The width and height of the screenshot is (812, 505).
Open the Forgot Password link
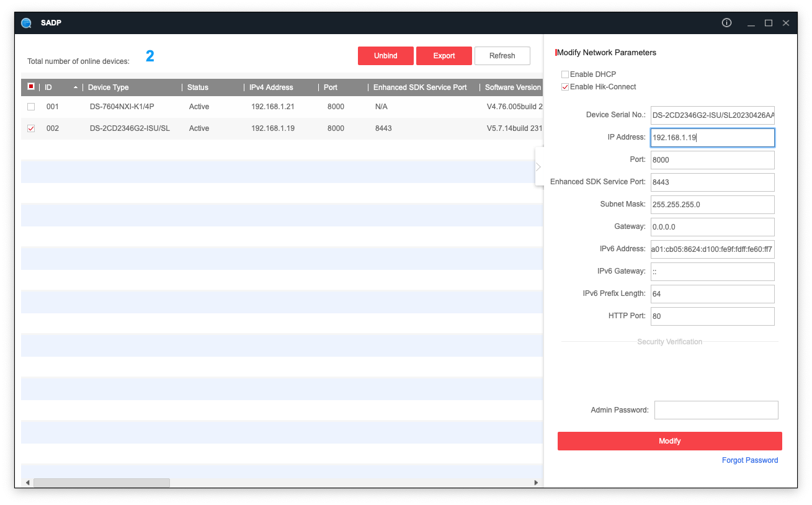[749, 460]
